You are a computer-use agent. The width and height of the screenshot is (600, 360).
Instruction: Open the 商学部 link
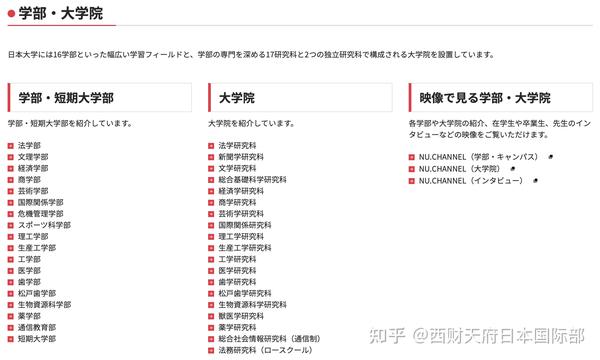click(29, 179)
